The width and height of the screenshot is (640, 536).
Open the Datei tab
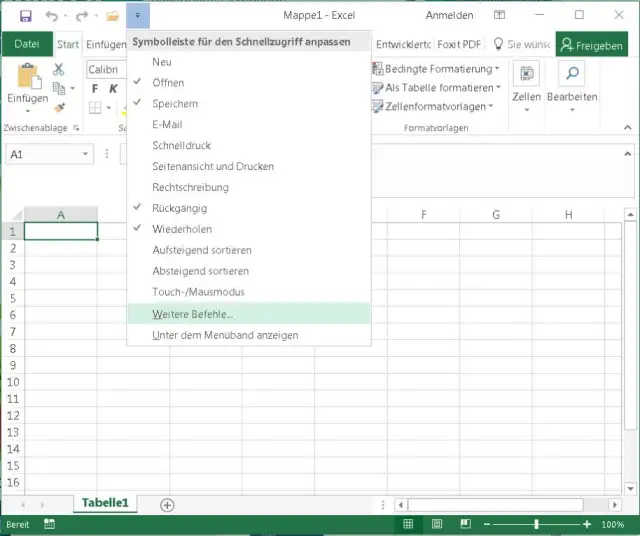[x=27, y=44]
